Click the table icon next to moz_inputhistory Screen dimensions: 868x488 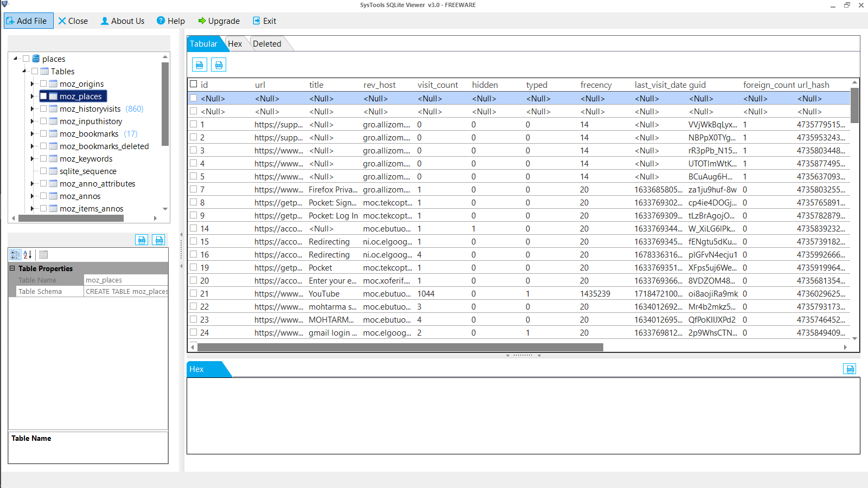(x=53, y=121)
